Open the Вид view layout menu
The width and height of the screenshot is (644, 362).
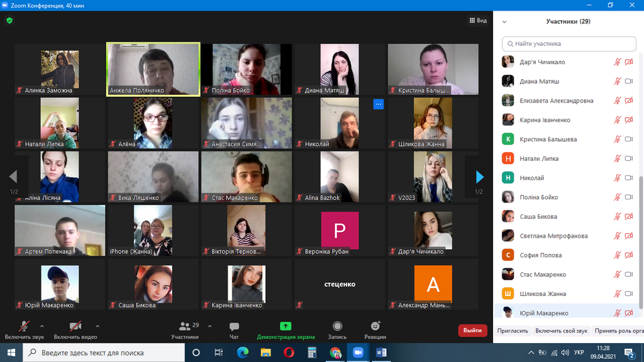point(478,21)
